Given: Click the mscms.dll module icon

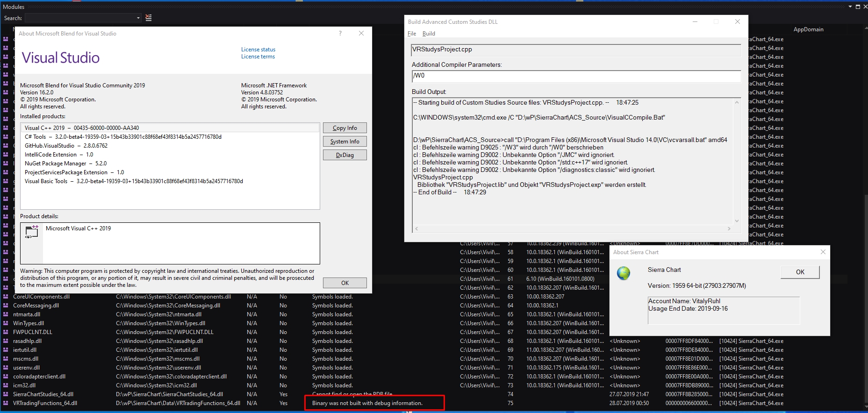Looking at the screenshot, I should point(6,359).
